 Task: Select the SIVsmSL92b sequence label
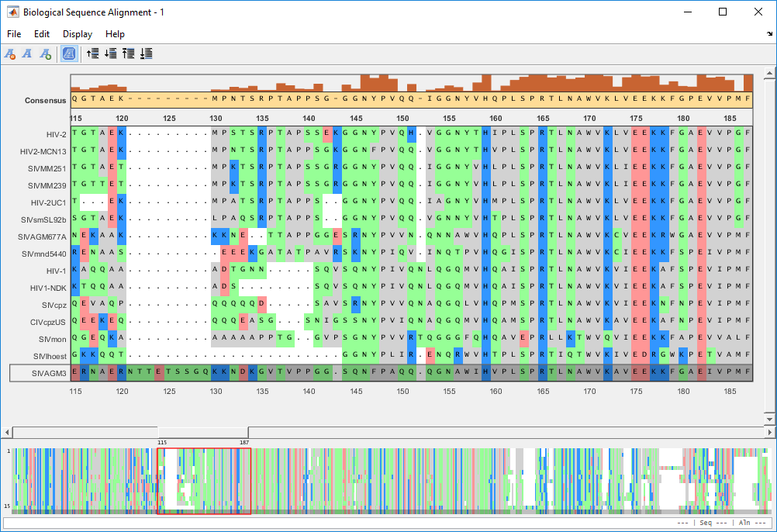43,220
